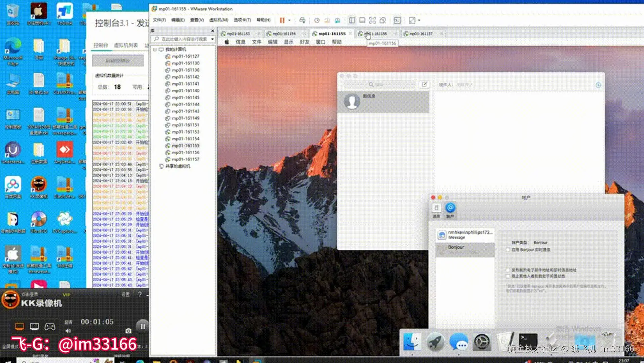Viewport: 644px width, 363px height.
Task: Click the add recipient plus icon
Action: 598,85
